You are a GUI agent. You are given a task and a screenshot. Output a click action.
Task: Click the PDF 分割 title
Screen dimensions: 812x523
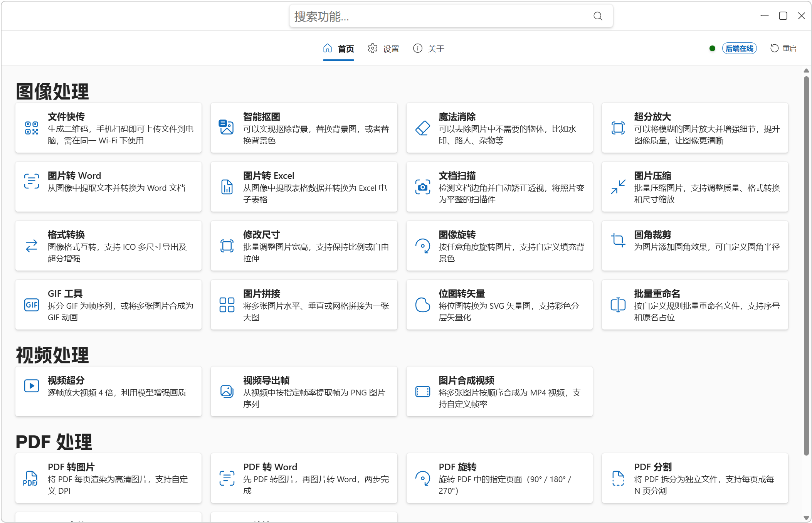[x=653, y=467]
